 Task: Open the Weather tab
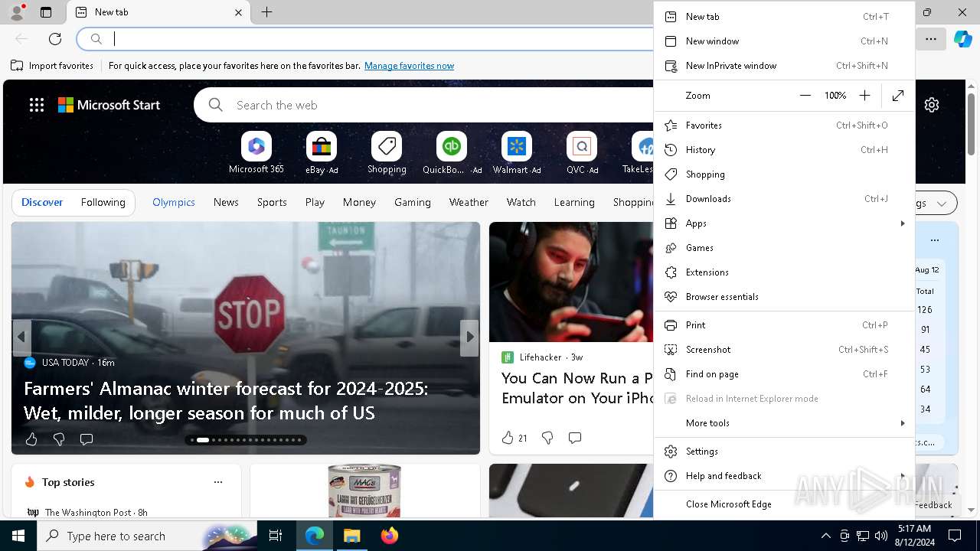click(x=469, y=202)
